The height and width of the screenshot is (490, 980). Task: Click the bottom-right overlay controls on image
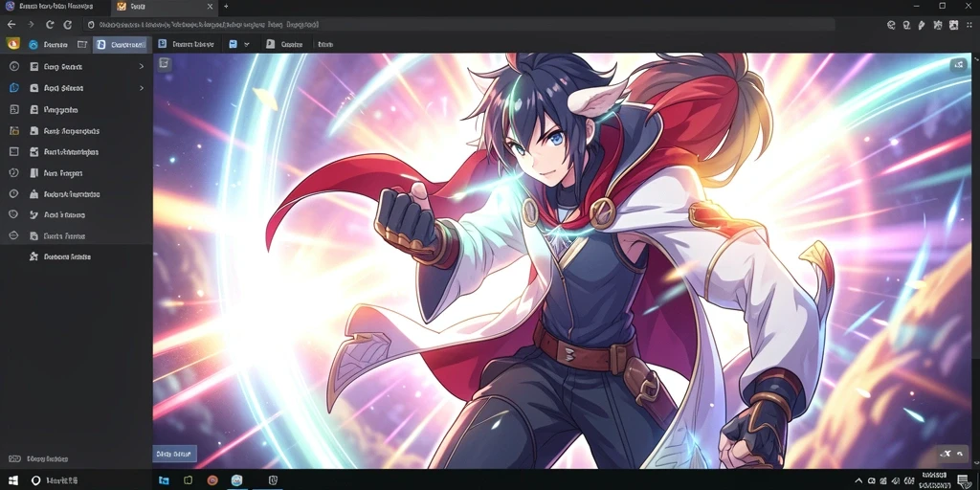pyautogui.click(x=954, y=454)
